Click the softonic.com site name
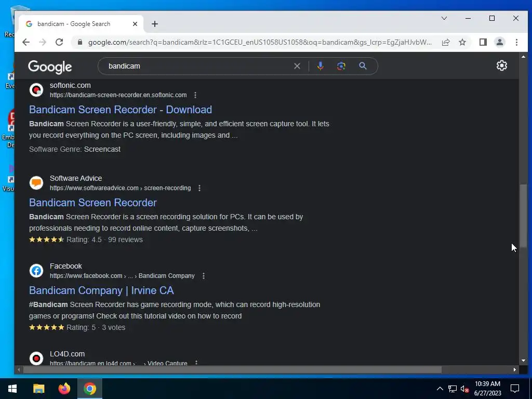Image resolution: width=532 pixels, height=399 pixels. pos(70,85)
